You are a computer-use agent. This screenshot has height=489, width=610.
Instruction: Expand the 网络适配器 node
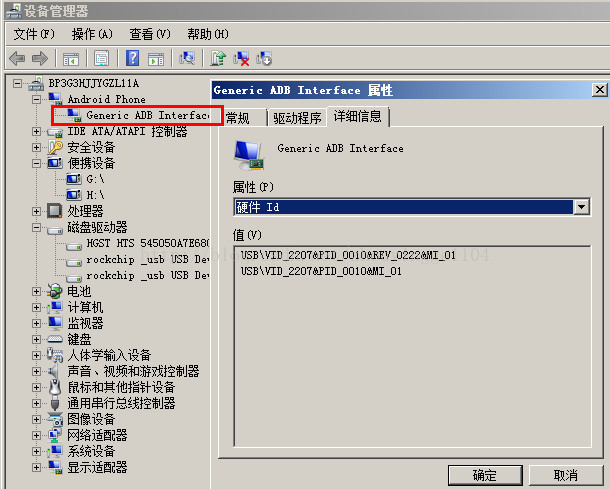pyautogui.click(x=37, y=435)
